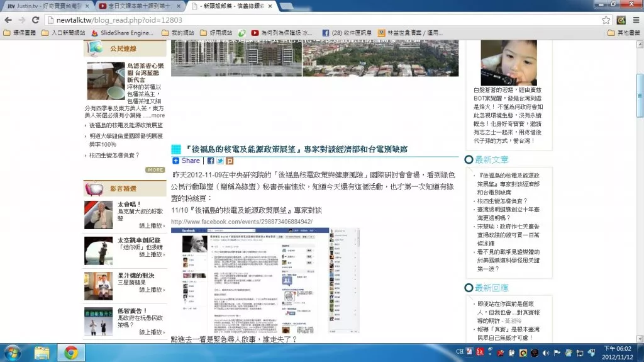Click the taskbar clock showing 下午 06:02

point(618,353)
